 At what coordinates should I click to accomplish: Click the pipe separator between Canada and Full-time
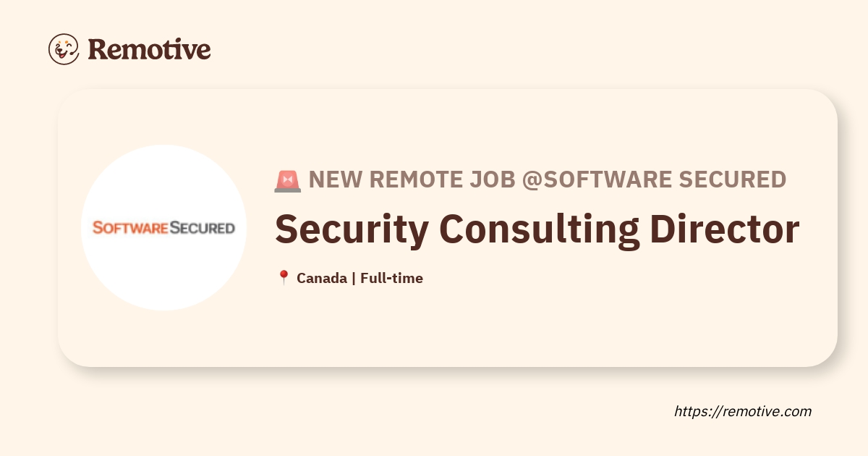[x=354, y=278]
